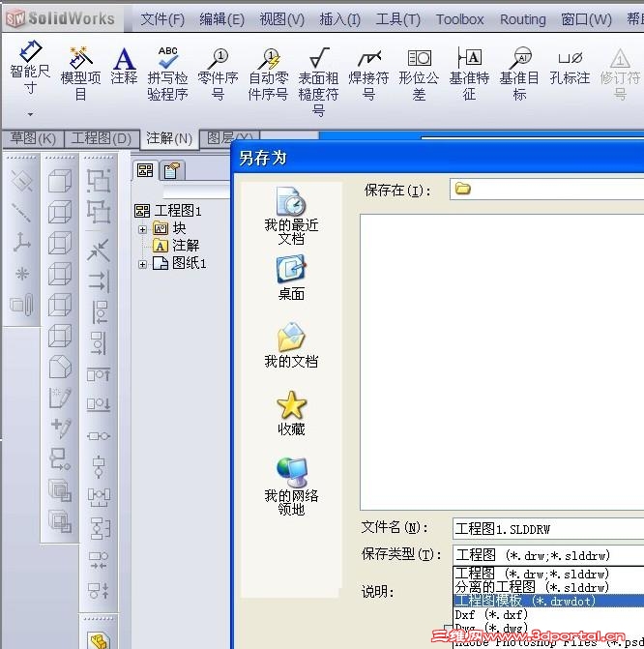Click the file list area in Save As dialog
Screen dimensions: 644x649
502,362
